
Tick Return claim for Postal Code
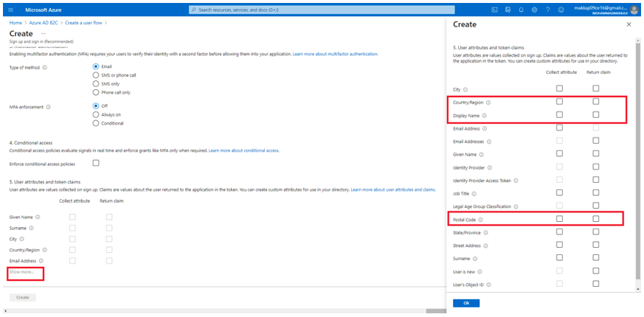[595, 219]
